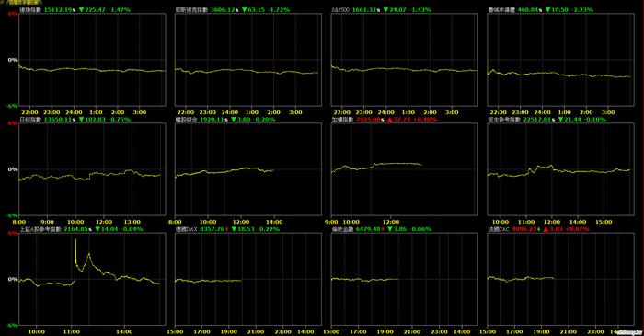Click the -1.43% S&P500 change
This screenshot has height=336, width=644.
(420, 9)
